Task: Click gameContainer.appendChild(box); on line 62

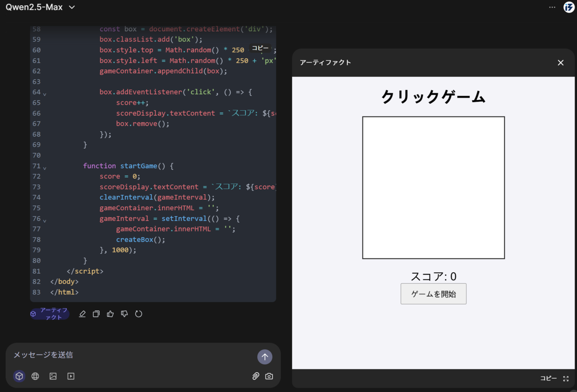Action: click(163, 71)
